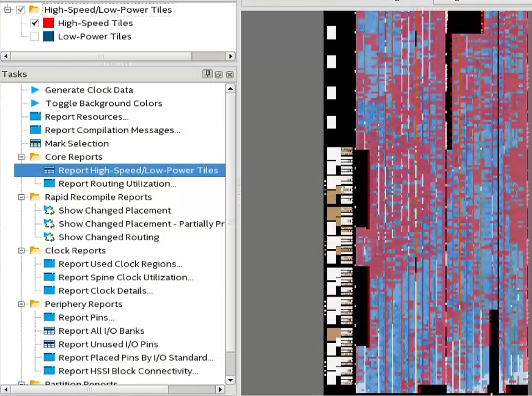The height and width of the screenshot is (396, 532).
Task: Collapse the Rapid Recompile Reports group
Action: click(22, 197)
